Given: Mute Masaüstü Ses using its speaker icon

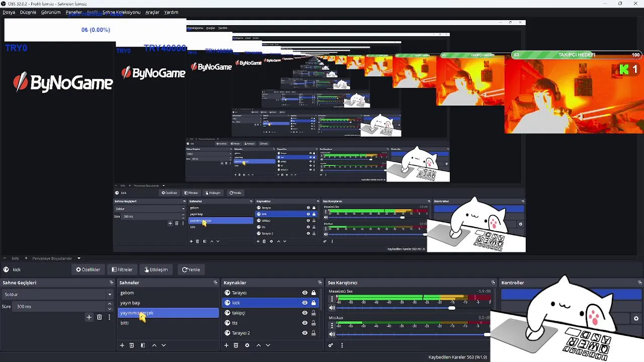Looking at the screenshot, I should 332,308.
